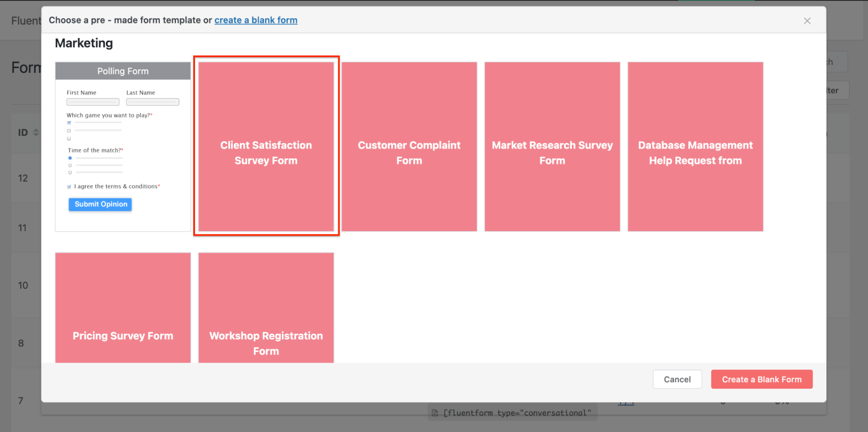The width and height of the screenshot is (868, 432).
Task: Click the First Name input field
Action: 93,102
